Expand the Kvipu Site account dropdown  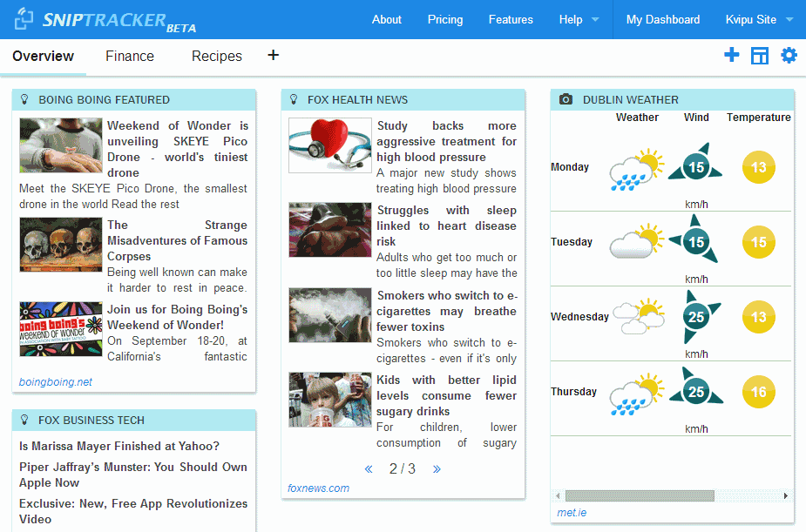tap(759, 19)
